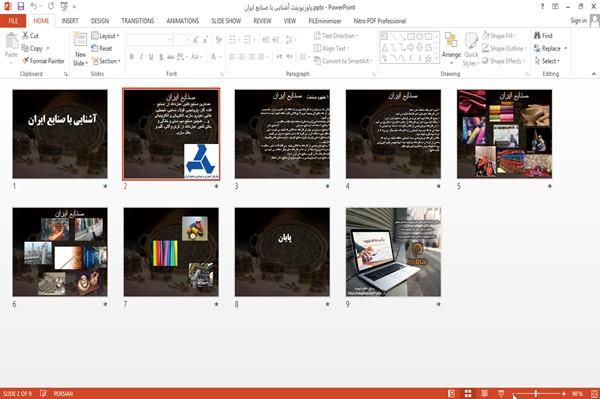
Task: Toggle text Shadow formatting
Action: 161,57
